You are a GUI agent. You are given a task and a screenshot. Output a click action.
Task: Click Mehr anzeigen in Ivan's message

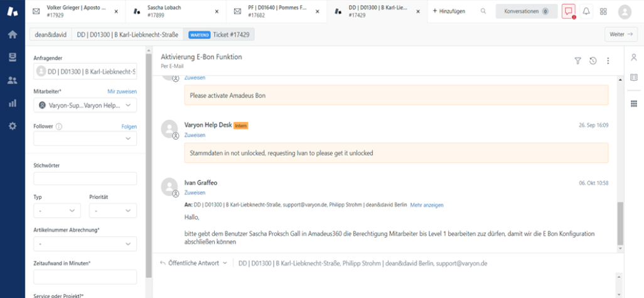(427, 205)
